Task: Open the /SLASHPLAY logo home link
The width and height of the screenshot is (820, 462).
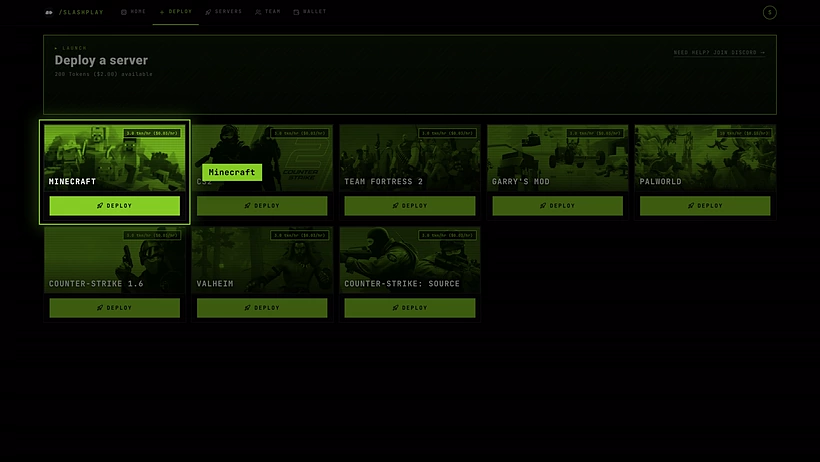Action: coord(74,12)
